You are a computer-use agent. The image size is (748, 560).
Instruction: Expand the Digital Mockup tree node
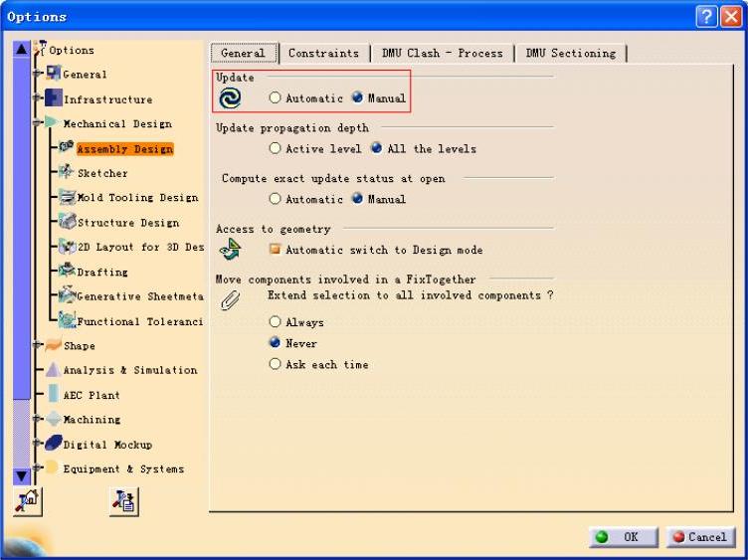click(36, 443)
